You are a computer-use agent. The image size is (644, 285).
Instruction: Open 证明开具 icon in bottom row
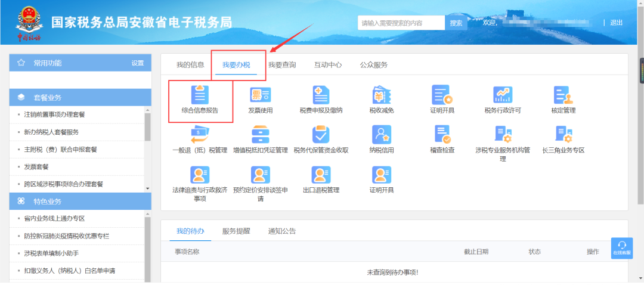(x=382, y=175)
